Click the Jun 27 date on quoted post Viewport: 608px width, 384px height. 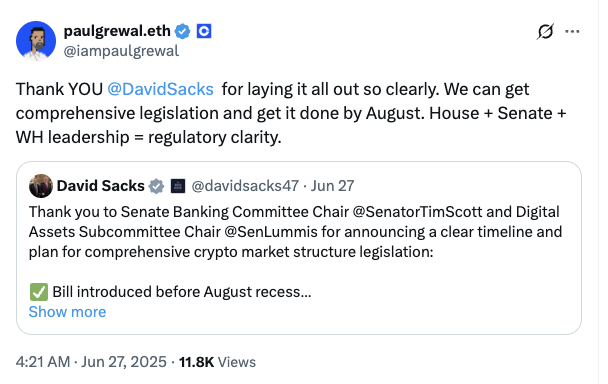[333, 186]
